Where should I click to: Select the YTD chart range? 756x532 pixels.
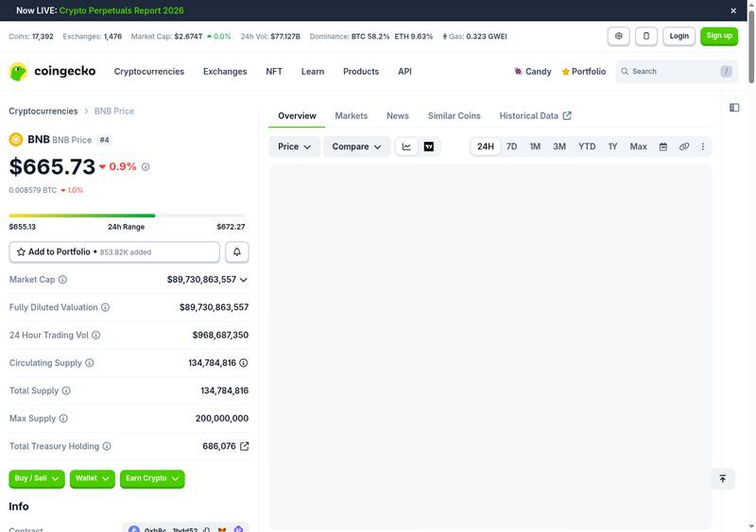(x=587, y=146)
